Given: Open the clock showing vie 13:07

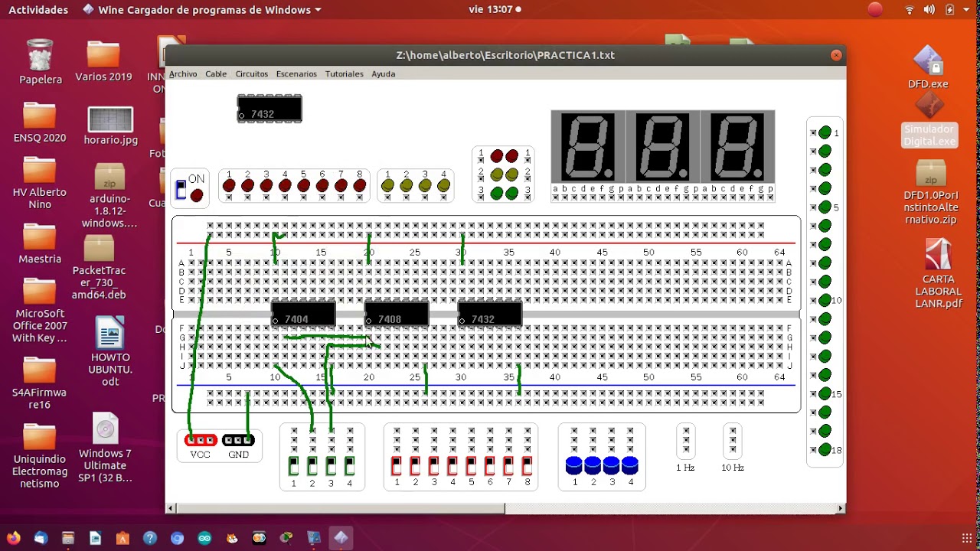Looking at the screenshot, I should point(495,10).
